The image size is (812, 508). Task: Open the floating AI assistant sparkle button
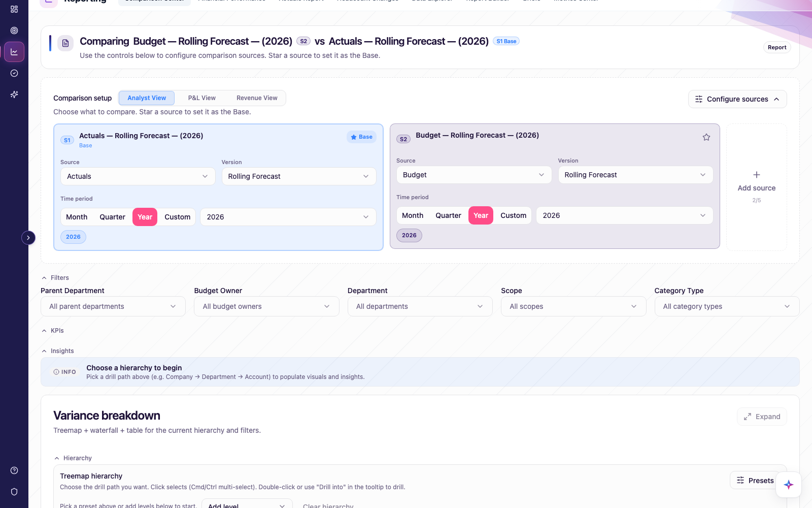click(789, 485)
